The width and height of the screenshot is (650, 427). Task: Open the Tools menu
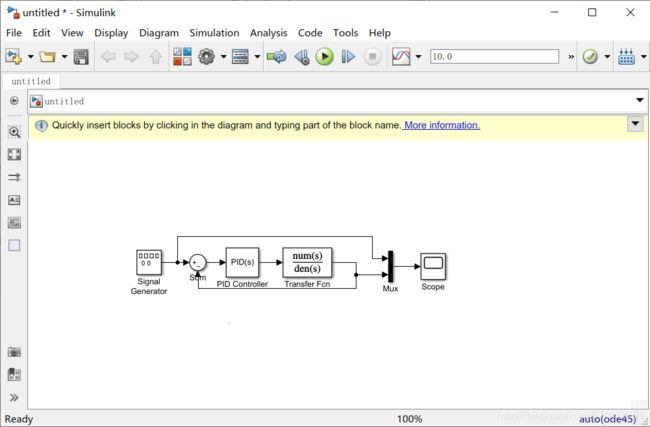tap(345, 33)
